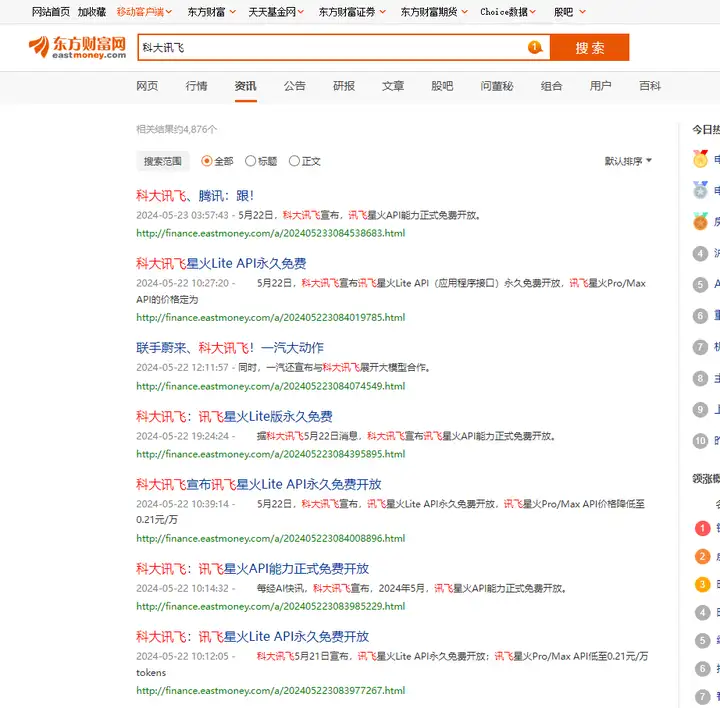Click grey rank 6 badge in today's hot list

pos(700,316)
